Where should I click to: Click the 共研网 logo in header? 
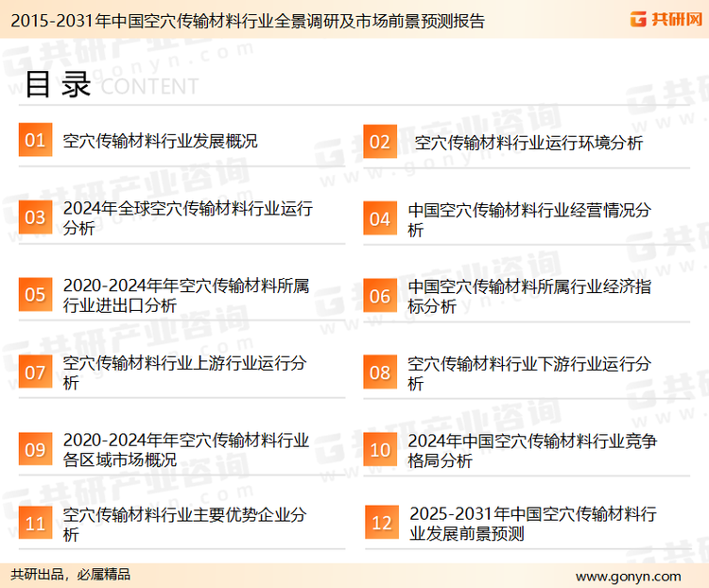[666, 19]
